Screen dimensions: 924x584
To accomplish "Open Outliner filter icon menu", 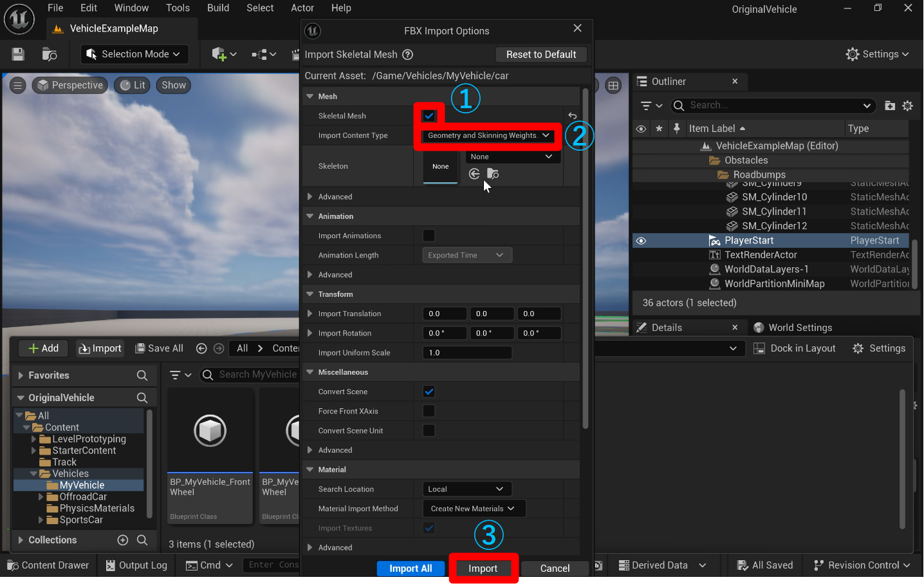I will pos(651,106).
